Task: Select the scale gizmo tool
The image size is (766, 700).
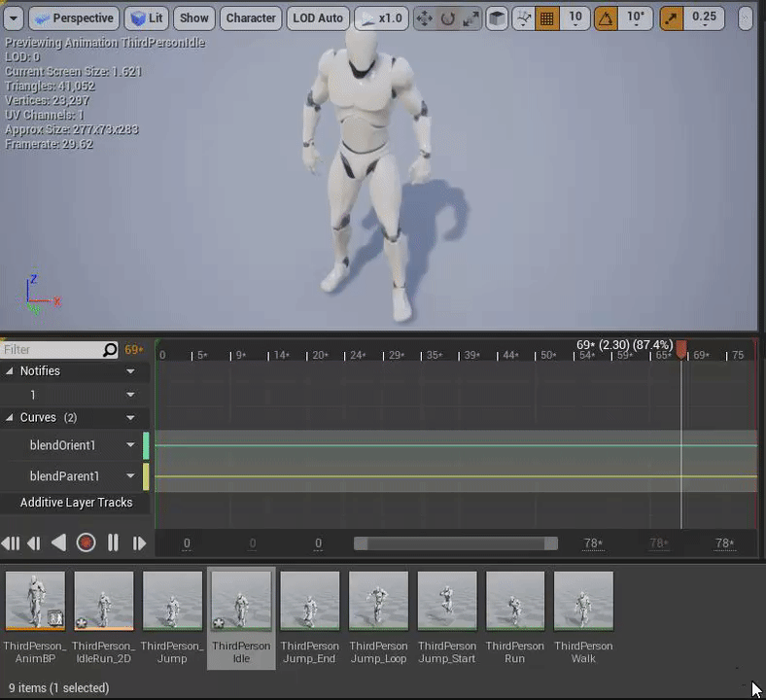Action: pyautogui.click(x=470, y=18)
